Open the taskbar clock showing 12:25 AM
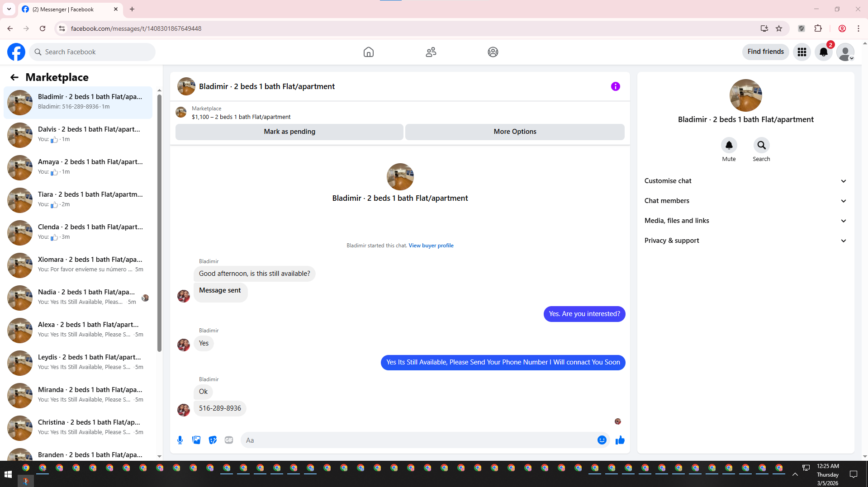 (x=828, y=474)
